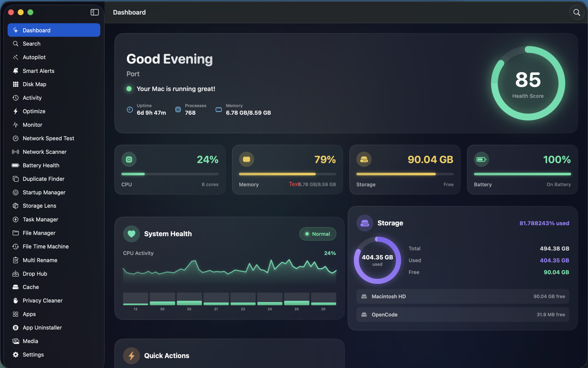Click the 85 Health Score ring

coord(528,83)
